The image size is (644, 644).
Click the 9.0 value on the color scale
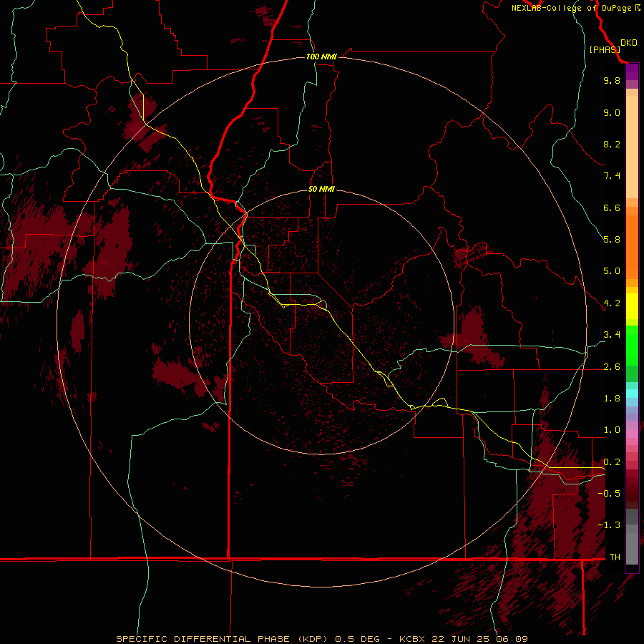[612, 112]
